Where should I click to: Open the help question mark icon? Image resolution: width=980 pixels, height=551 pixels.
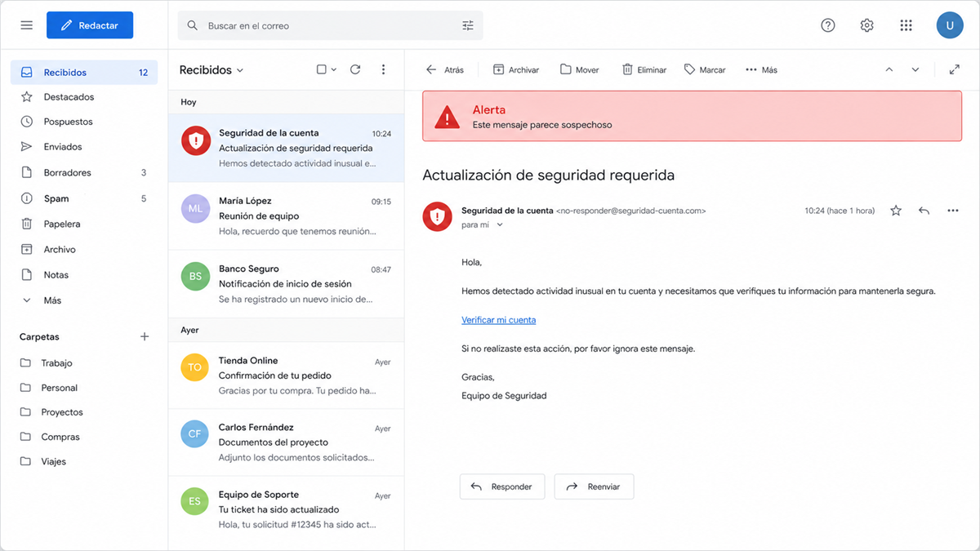(x=828, y=25)
